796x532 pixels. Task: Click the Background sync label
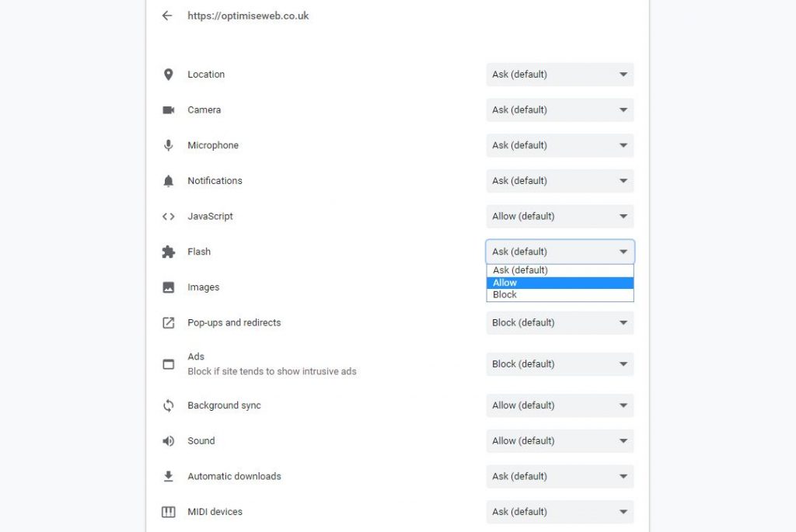coord(225,405)
